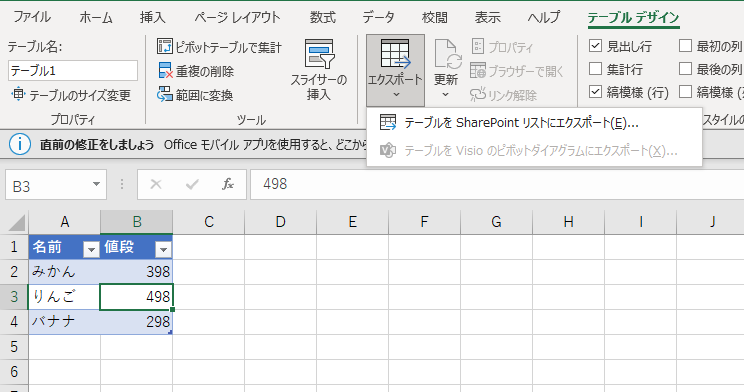This screenshot has height=392, width=744.
Task: Click the Unlink (リンク解除) icon
Action: tap(478, 94)
